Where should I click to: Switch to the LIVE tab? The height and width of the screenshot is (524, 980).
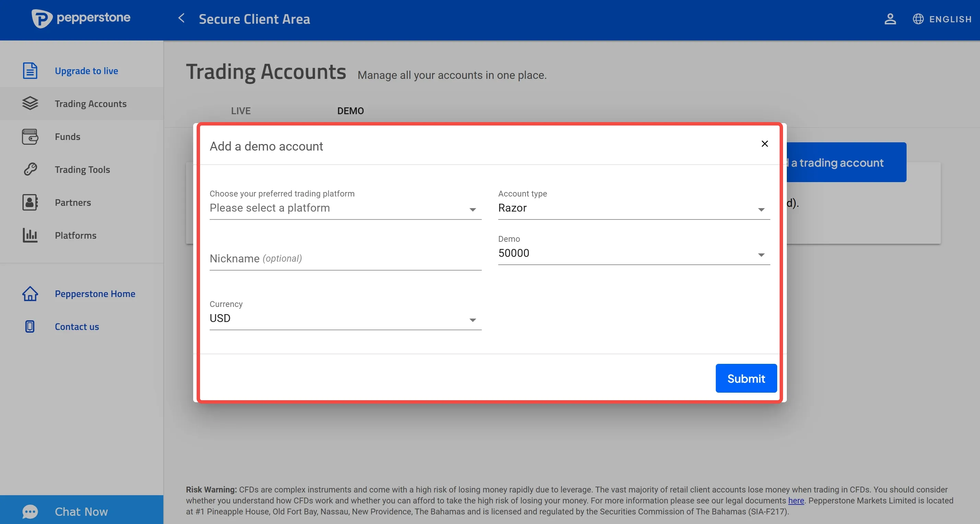pos(241,111)
